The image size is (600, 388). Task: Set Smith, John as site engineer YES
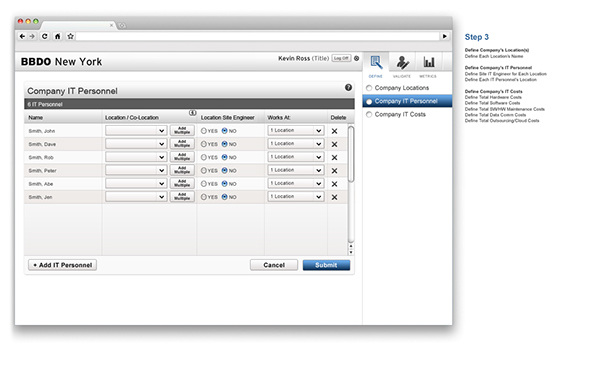point(204,131)
